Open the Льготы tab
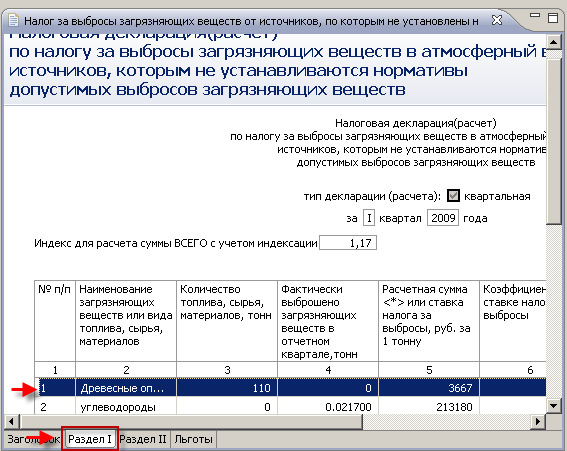 pos(193,439)
